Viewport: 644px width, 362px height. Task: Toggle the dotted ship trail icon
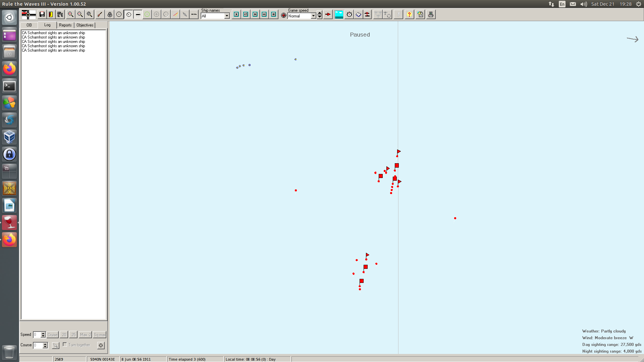click(x=194, y=14)
